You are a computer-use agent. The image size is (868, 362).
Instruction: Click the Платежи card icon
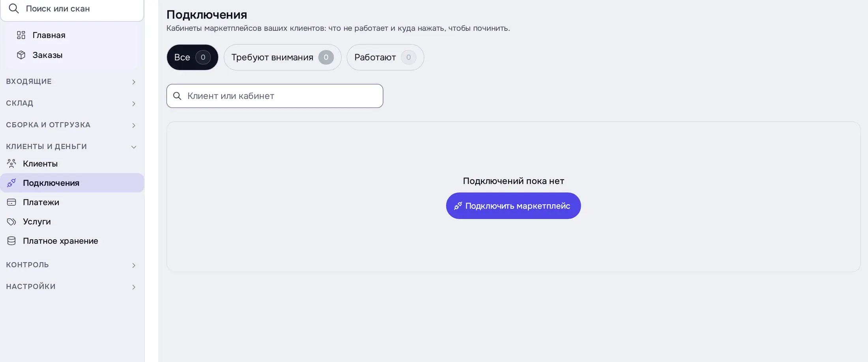11,202
